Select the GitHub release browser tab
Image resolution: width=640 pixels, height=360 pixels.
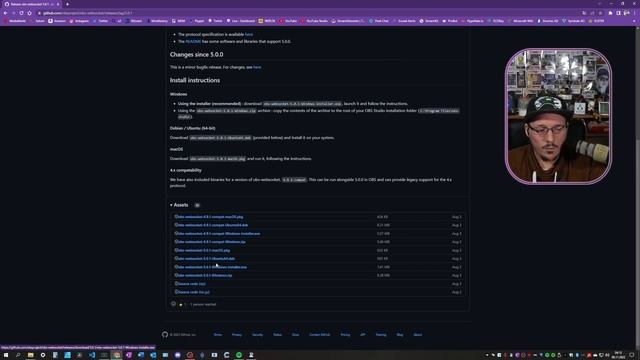coord(32,4)
